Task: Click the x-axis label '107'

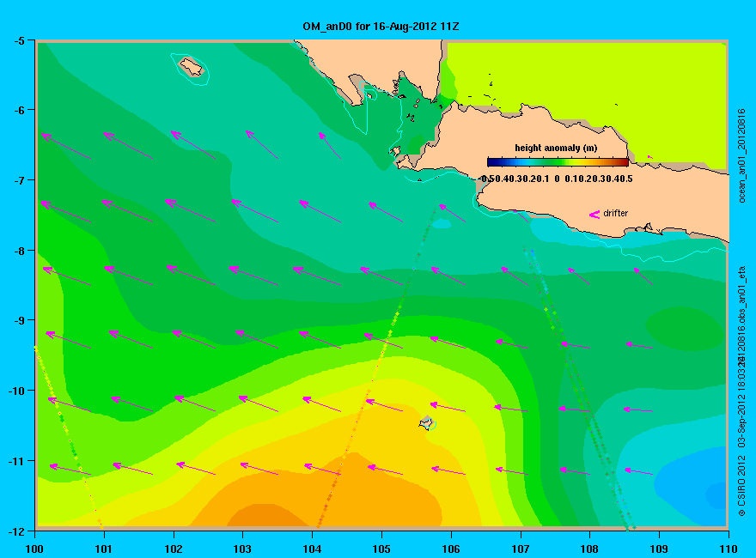Action: 521,549
